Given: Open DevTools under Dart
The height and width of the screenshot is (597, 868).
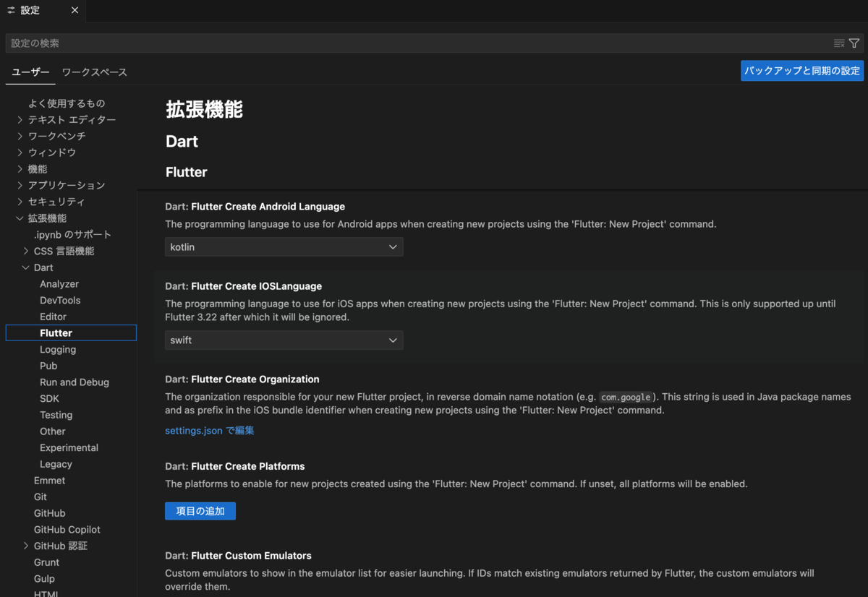Looking at the screenshot, I should 60,300.
